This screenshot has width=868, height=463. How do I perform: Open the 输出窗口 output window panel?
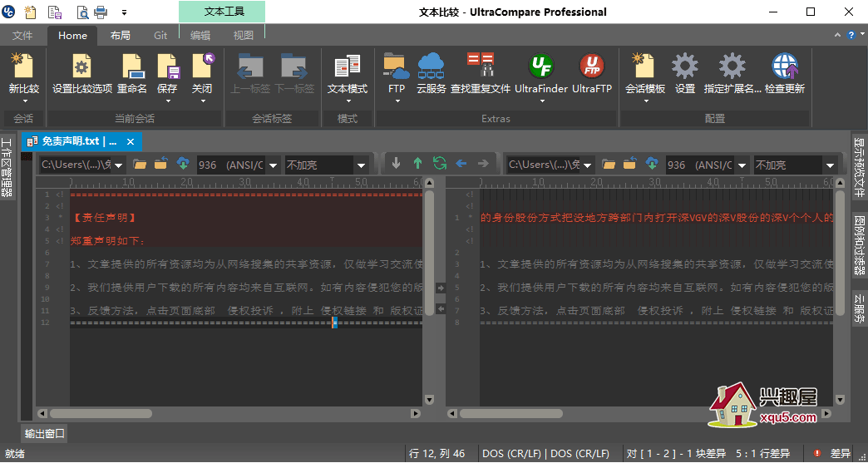[45, 434]
